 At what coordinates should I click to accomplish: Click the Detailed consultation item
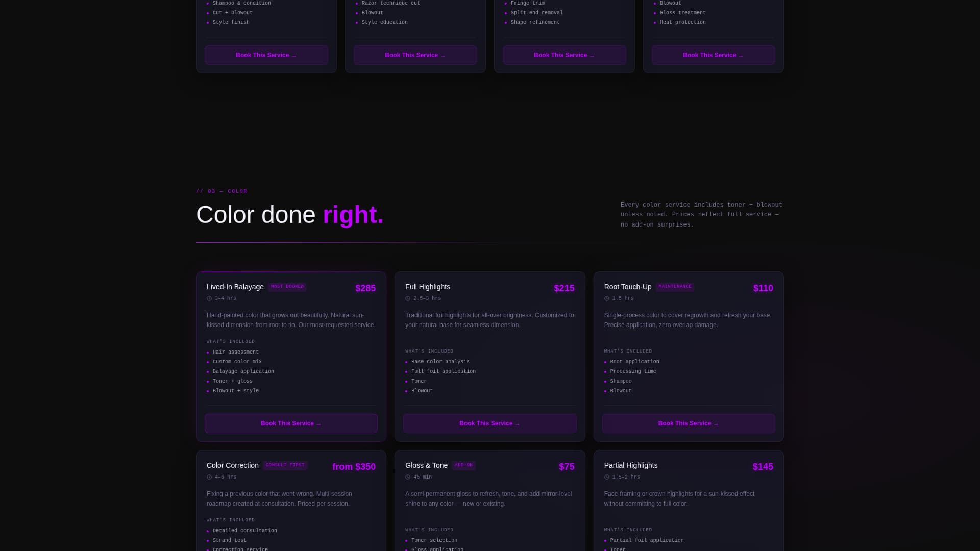(245, 531)
